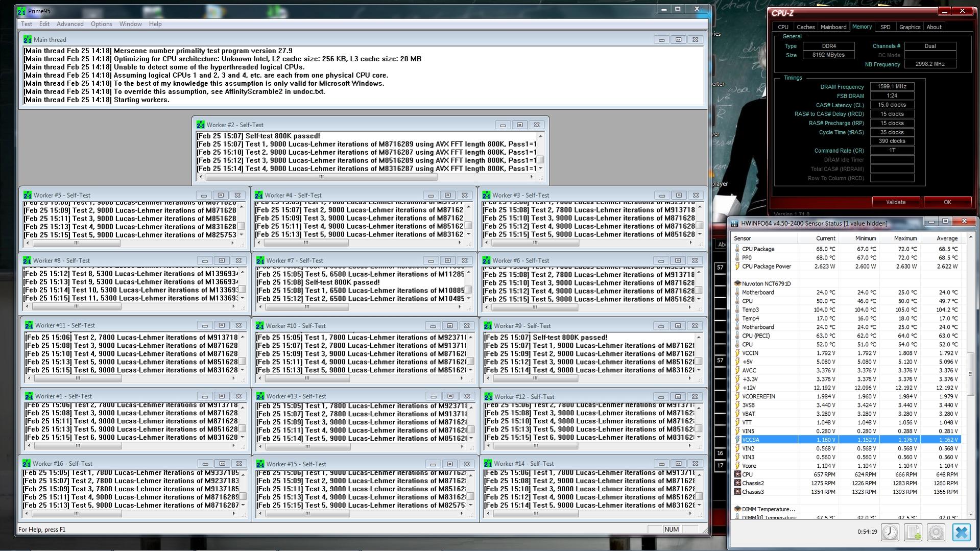Screen dimensions: 980x551
Task: Click the NB Frequency value field
Action: tap(930, 64)
